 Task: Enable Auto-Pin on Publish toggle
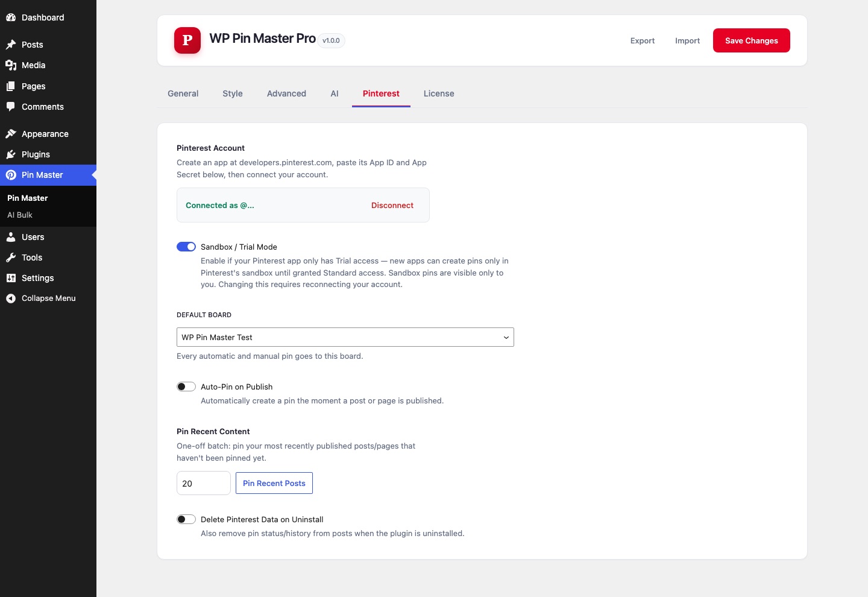186,387
